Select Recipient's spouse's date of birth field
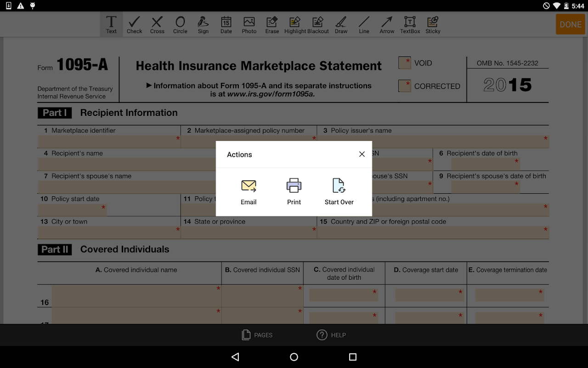 [486, 187]
